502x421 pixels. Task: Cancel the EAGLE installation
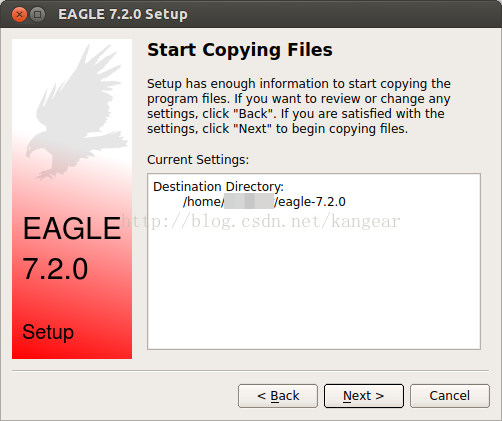click(x=450, y=396)
